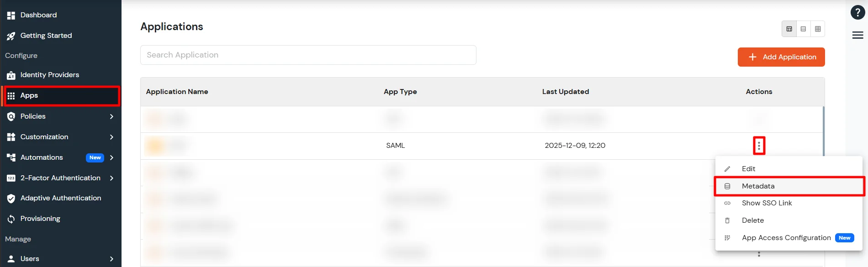The height and width of the screenshot is (267, 868).
Task: Click the three-dot actions icon for SAML app
Action: (x=759, y=146)
